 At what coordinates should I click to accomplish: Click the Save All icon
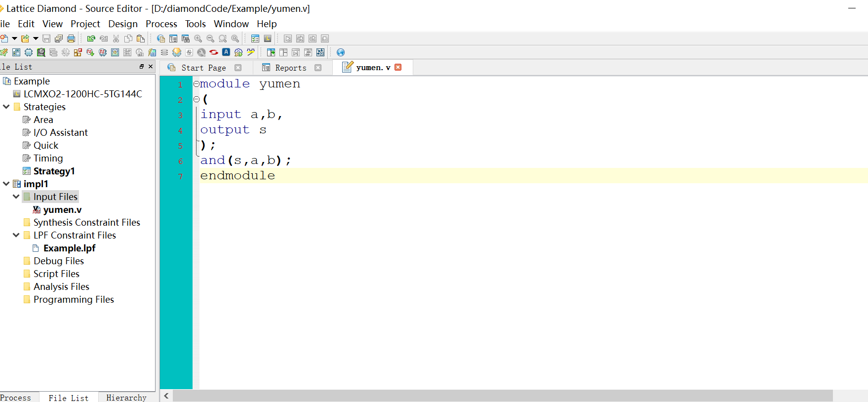pyautogui.click(x=59, y=39)
